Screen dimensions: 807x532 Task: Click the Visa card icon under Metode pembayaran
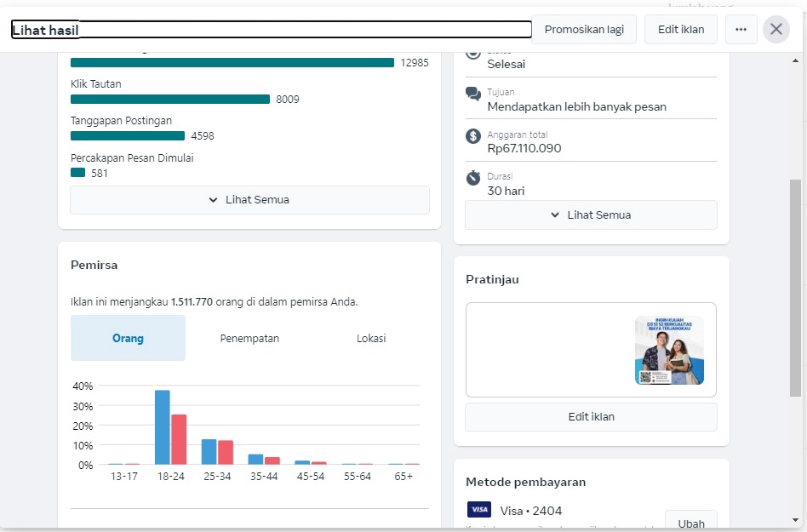[479, 509]
